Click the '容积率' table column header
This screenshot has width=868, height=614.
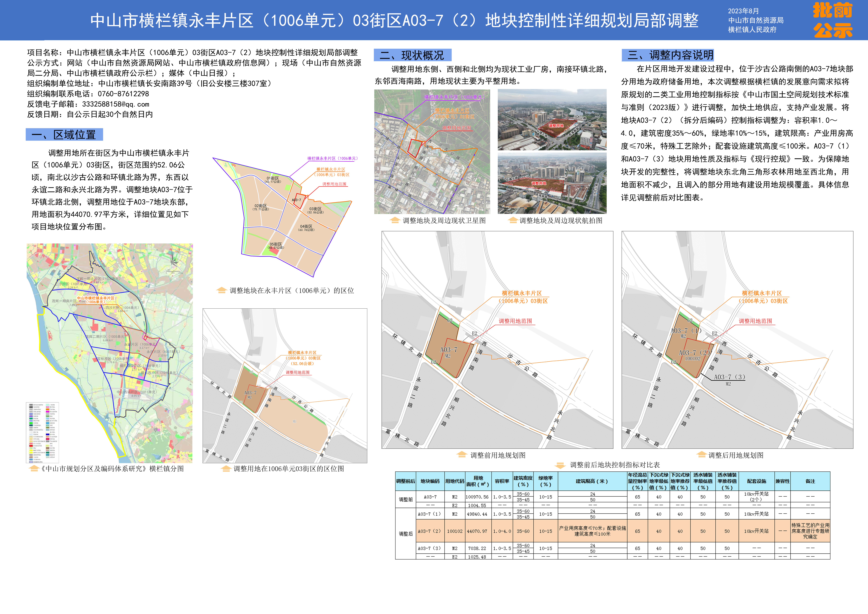502,481
